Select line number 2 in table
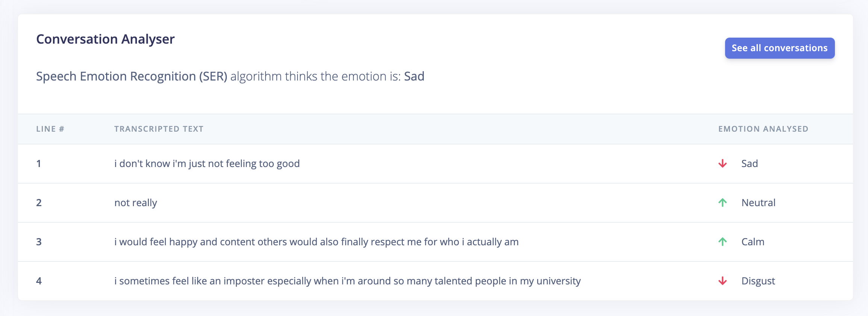Viewport: 868px width, 316px height. point(39,203)
